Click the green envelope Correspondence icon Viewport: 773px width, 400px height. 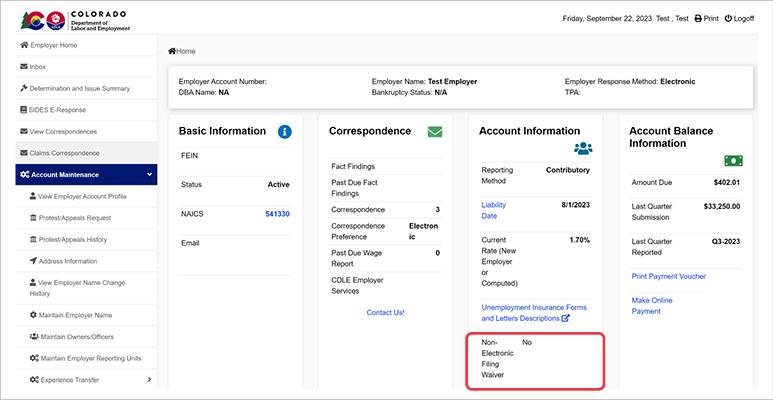(434, 131)
